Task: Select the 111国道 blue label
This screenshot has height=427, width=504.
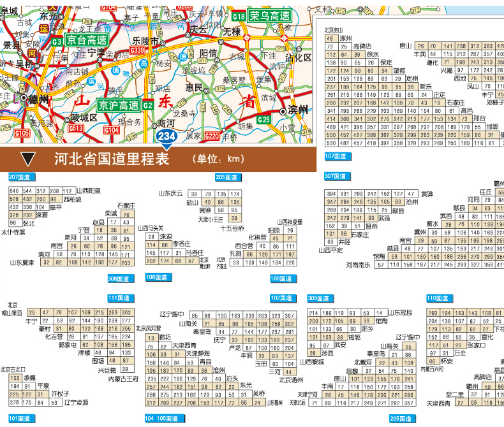Action: click(x=121, y=298)
